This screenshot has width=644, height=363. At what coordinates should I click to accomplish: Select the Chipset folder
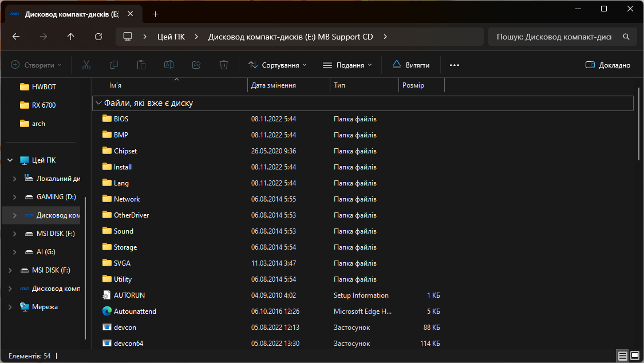[x=125, y=151]
